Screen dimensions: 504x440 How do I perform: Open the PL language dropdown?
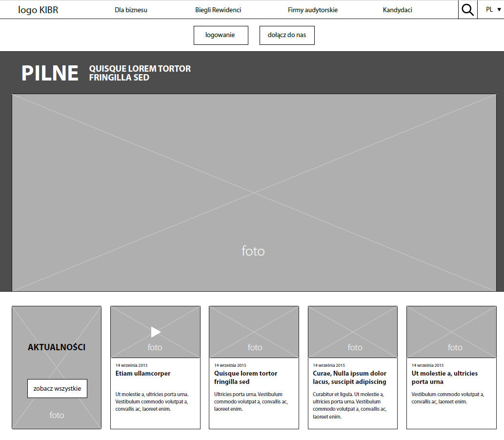[493, 10]
